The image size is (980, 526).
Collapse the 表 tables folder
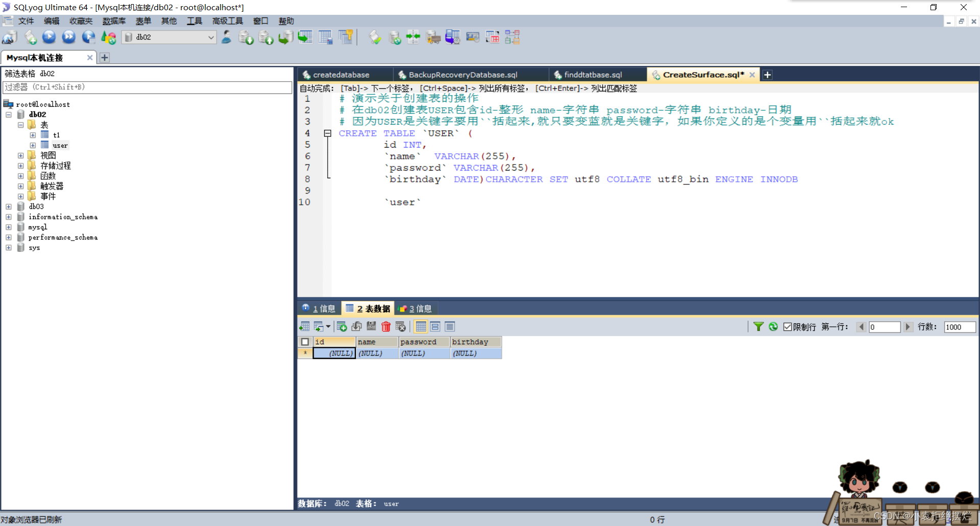click(x=20, y=125)
